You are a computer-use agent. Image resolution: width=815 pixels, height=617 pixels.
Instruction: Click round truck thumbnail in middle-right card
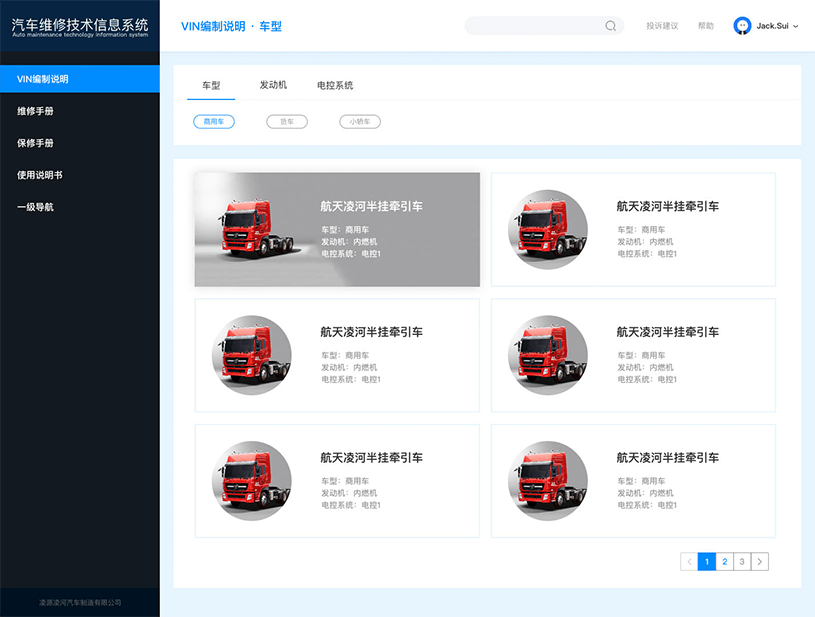click(x=548, y=355)
